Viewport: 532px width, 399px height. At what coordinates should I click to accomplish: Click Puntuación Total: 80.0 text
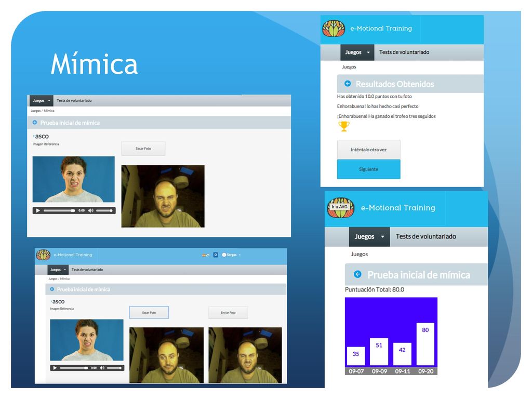[375, 289]
